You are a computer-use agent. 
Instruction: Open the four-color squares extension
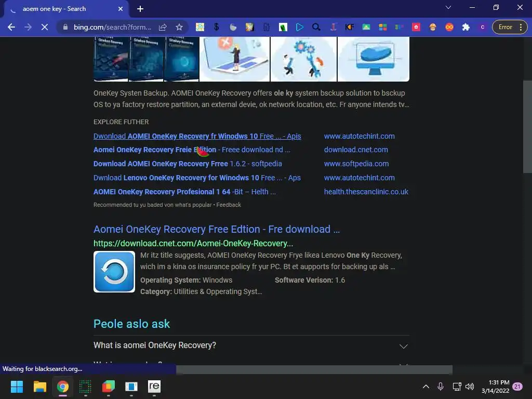click(x=383, y=27)
